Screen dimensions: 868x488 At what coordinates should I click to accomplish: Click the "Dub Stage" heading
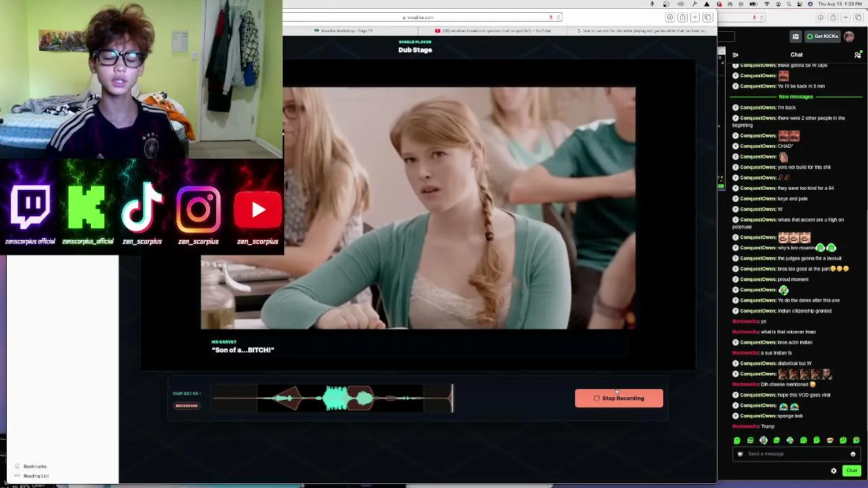[x=415, y=50]
